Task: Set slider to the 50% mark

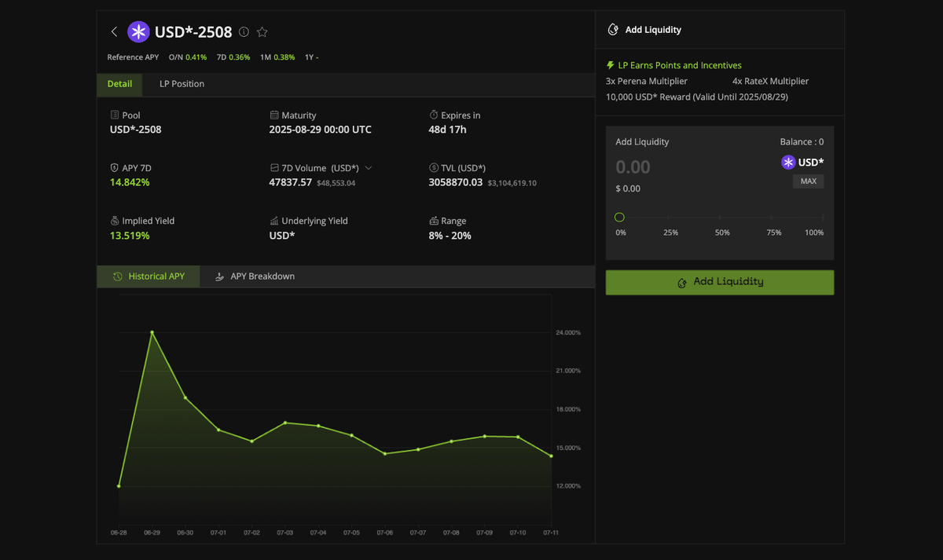Action: click(x=721, y=217)
